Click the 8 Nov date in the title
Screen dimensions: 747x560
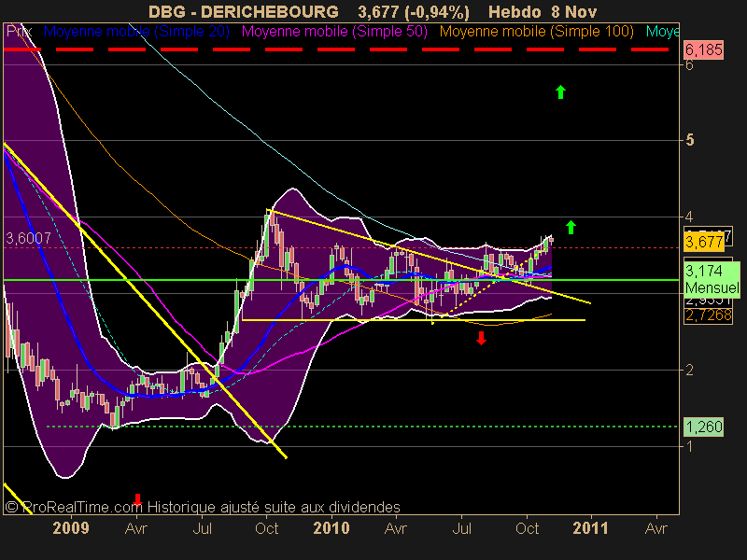point(574,11)
